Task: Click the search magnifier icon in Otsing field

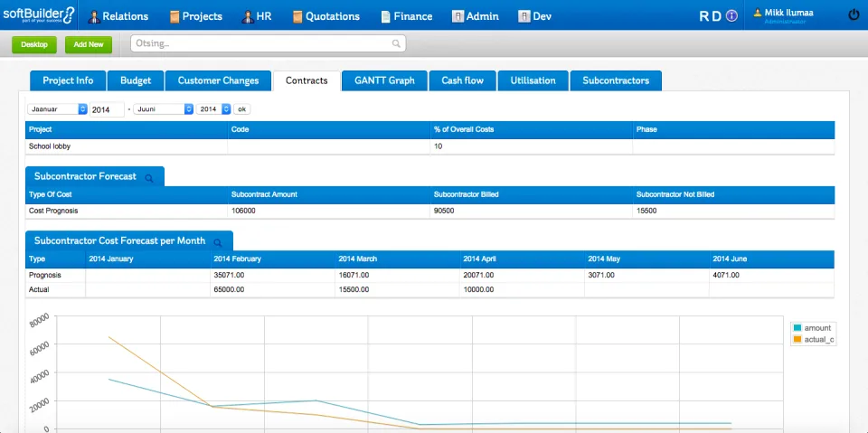Action: [x=396, y=43]
